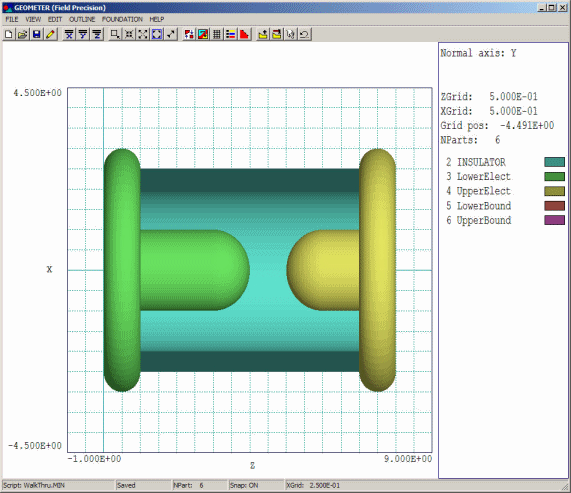Click the 9.000E+00 Z-axis label

click(408, 459)
